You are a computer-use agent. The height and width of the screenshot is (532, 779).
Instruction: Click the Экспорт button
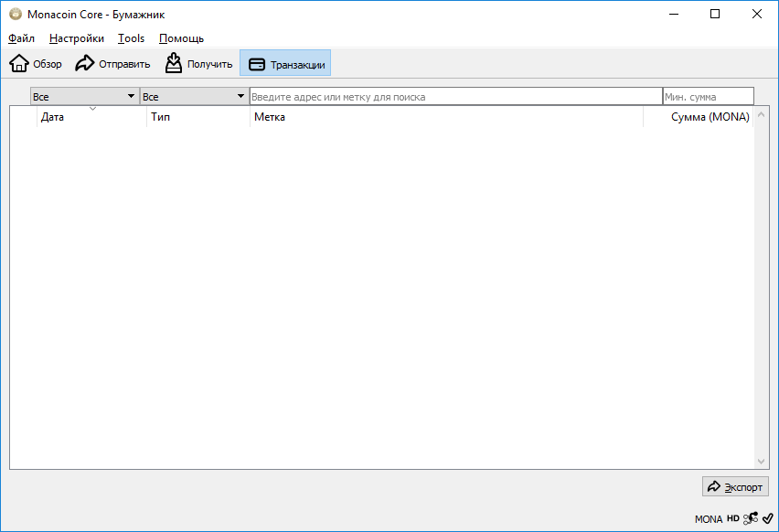735,486
